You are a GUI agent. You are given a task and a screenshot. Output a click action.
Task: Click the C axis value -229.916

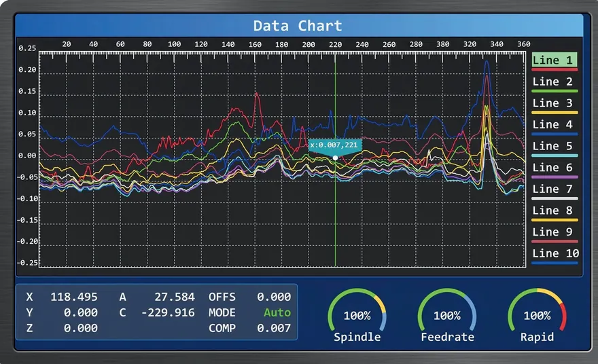168,312
